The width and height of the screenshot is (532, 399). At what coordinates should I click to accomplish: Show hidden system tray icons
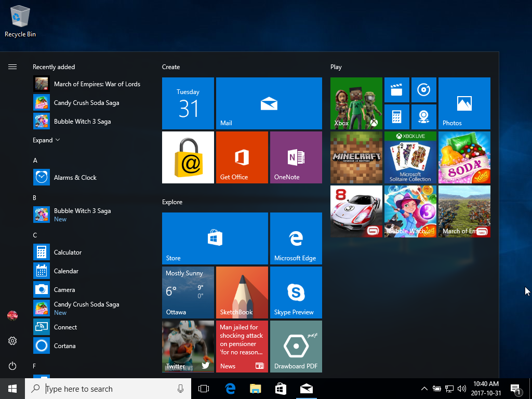(x=424, y=389)
